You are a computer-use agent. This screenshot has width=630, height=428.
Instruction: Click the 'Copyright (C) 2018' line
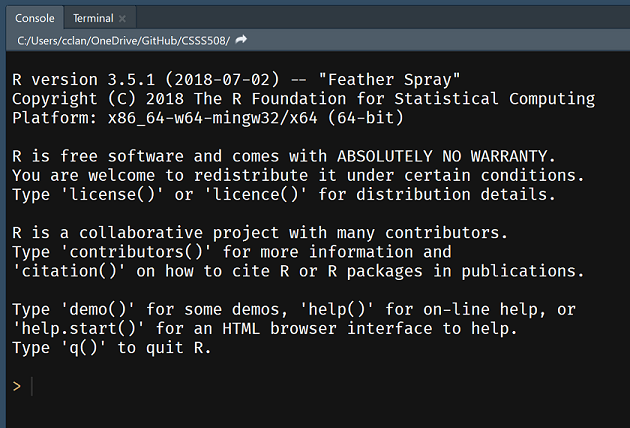304,99
